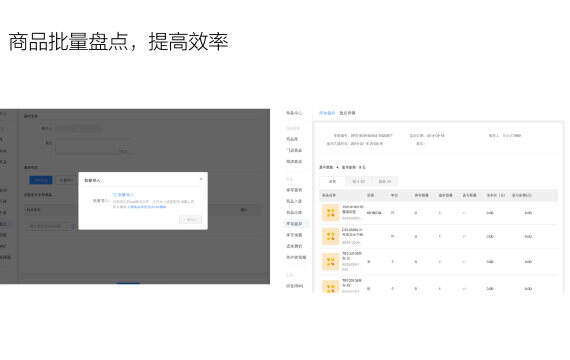Select the first tab above the product table
570x360 pixels.
332,181
